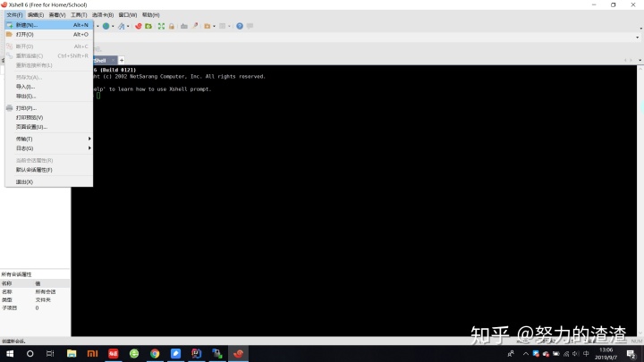Image resolution: width=644 pixels, height=362 pixels.
Task: Choose 退出(X) to exit Xshell
Action: point(49,181)
